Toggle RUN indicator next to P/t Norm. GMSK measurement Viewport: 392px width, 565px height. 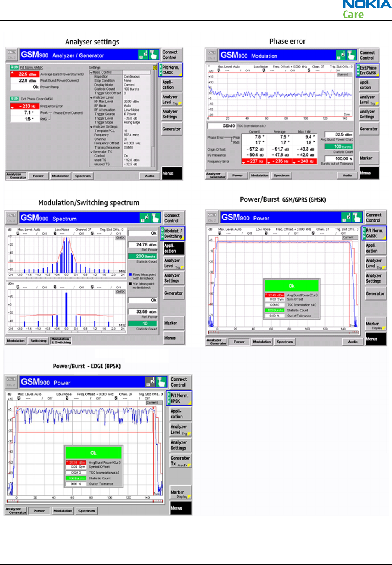point(15,67)
